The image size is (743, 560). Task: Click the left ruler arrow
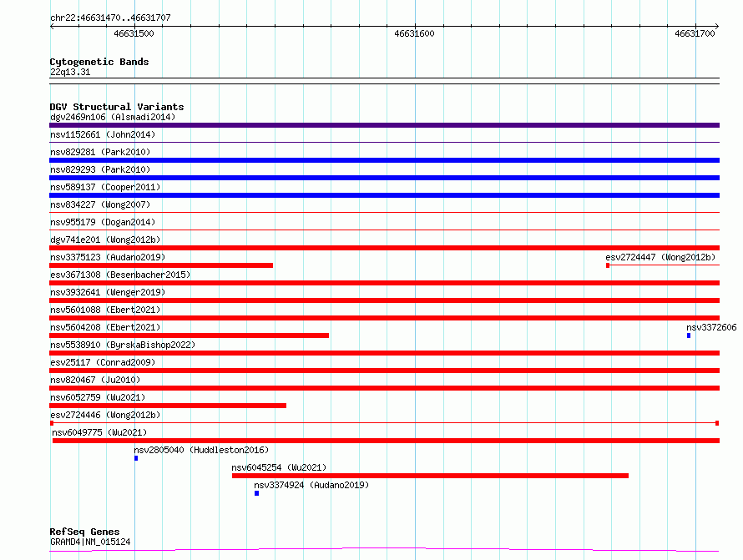pyautogui.click(x=52, y=26)
